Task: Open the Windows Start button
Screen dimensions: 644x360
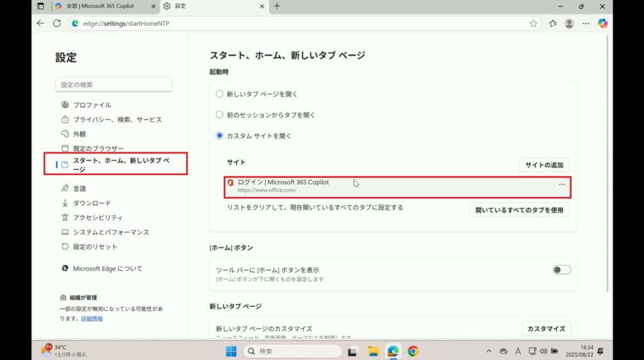Action: 231,351
